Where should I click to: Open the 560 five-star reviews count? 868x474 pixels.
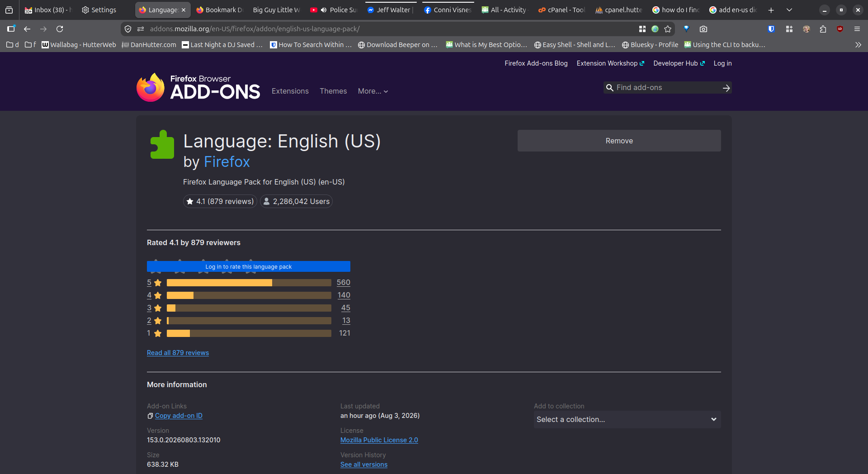pyautogui.click(x=344, y=283)
